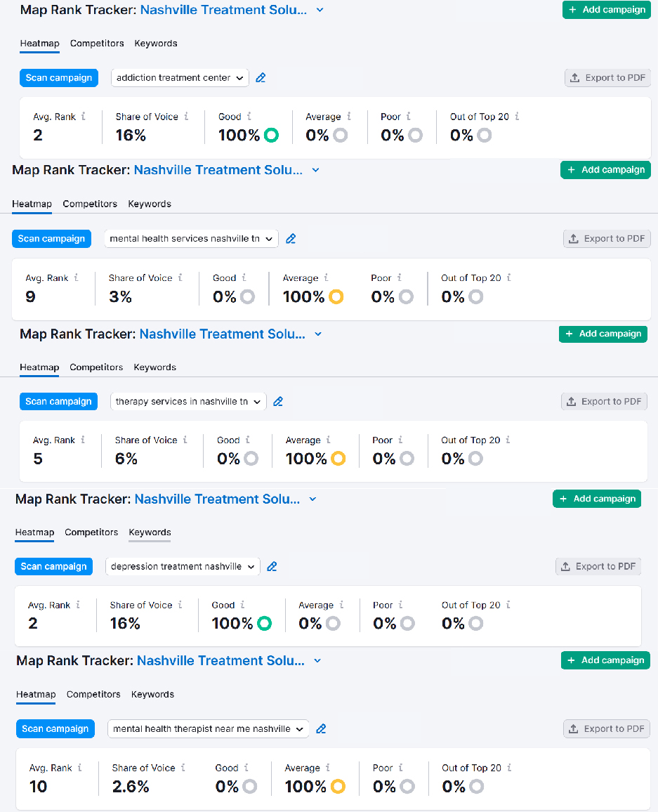Click Export to PDF in "addiction treatment center" row
Screen dimensions: 658x812
607,78
